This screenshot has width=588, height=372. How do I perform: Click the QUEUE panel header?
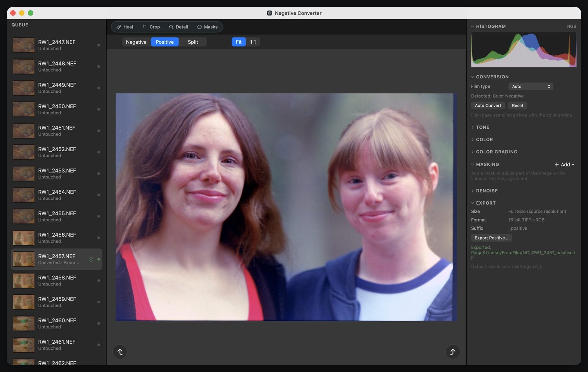(x=20, y=25)
